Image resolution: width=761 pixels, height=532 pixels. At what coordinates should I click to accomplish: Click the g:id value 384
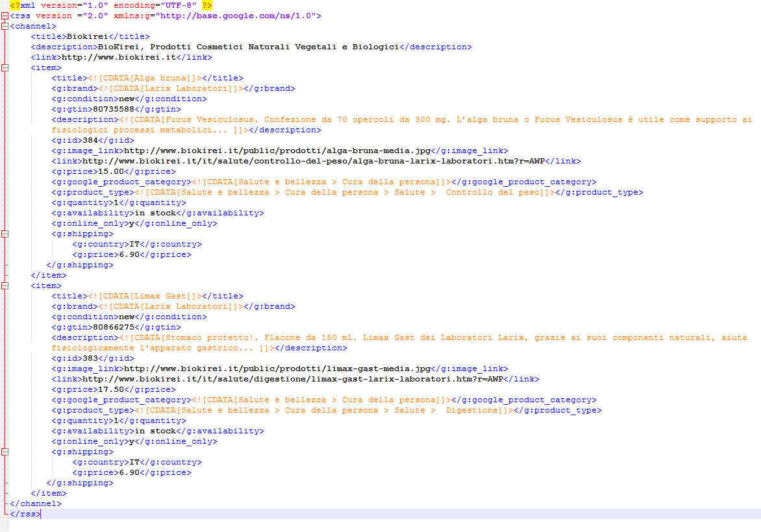[x=90, y=140]
